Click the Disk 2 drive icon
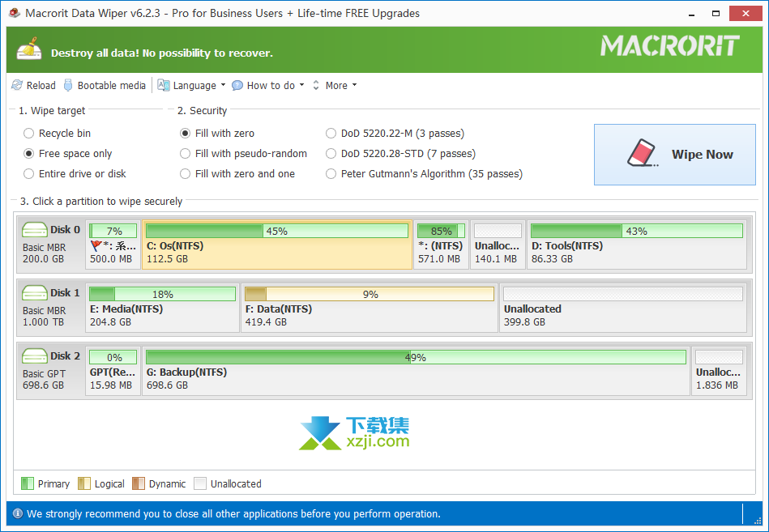This screenshot has height=532, width=769. coord(34,356)
